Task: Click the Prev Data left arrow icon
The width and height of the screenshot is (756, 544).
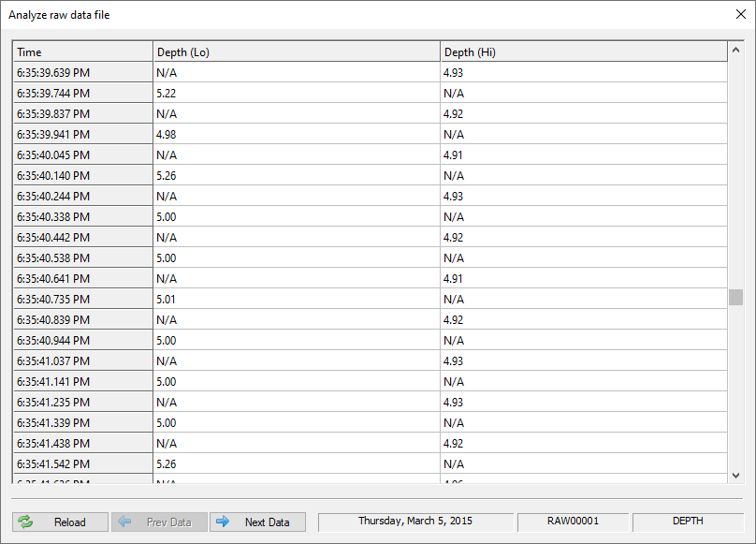Action: click(124, 522)
